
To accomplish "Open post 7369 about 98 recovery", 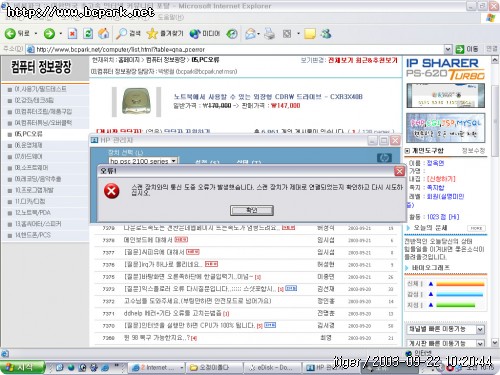I will [157, 338].
